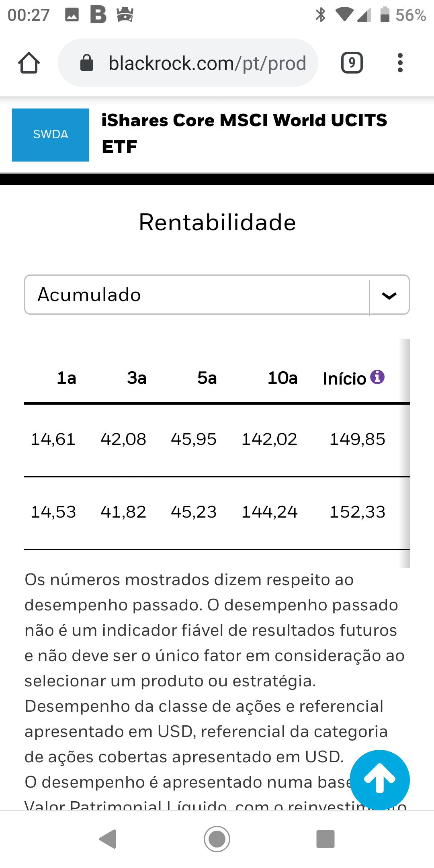The height and width of the screenshot is (868, 434).
Task: Tap the blue SWDA ticker badge
Action: (51, 135)
